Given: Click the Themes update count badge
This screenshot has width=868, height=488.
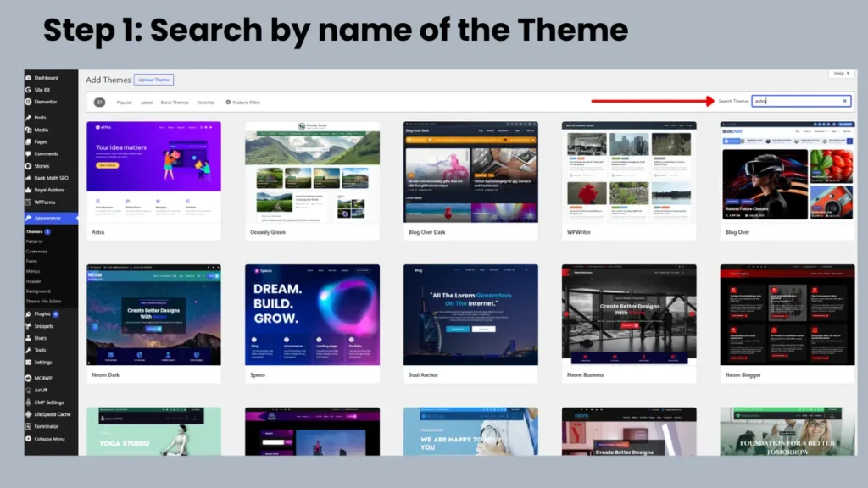Looking at the screenshot, I should point(47,231).
